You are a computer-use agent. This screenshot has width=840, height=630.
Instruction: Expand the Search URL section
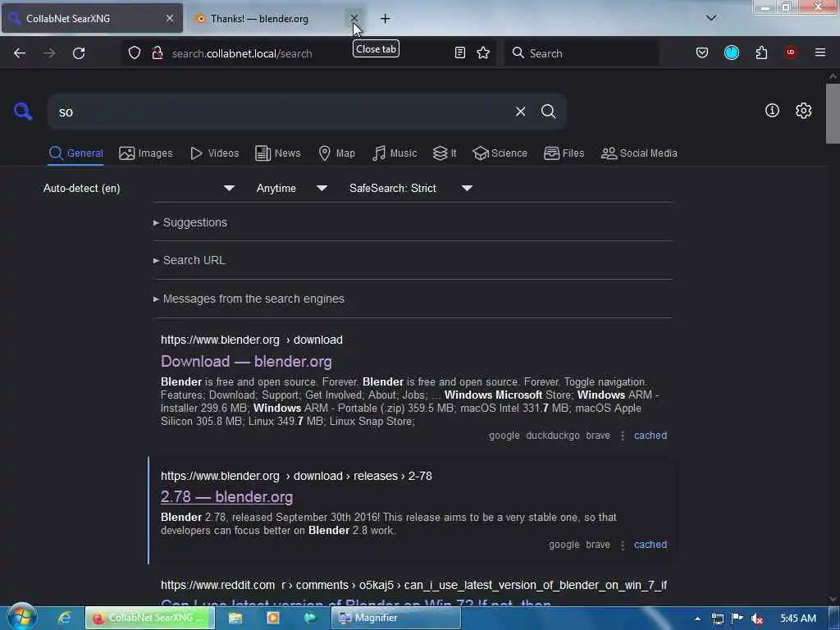(x=189, y=260)
